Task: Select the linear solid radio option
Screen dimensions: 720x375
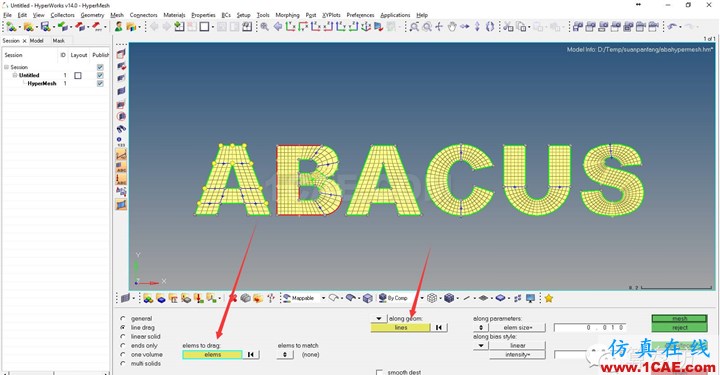Action: [123, 336]
